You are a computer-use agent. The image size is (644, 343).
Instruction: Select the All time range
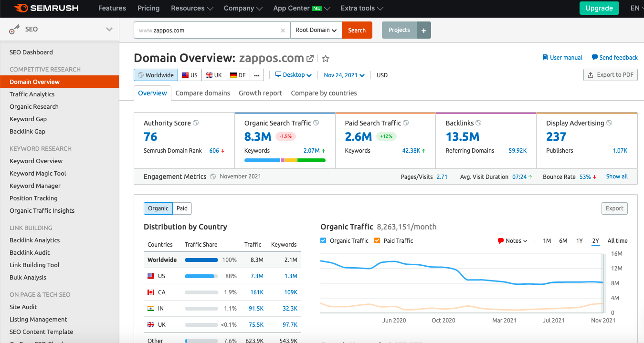[x=618, y=241]
